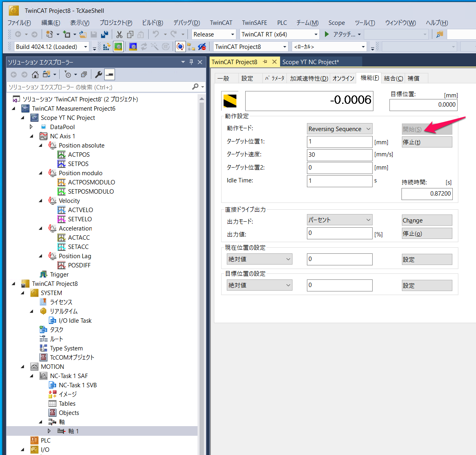The width and height of the screenshot is (476, 455).
Task: Click the Save All toolbar icon
Action: point(105,34)
